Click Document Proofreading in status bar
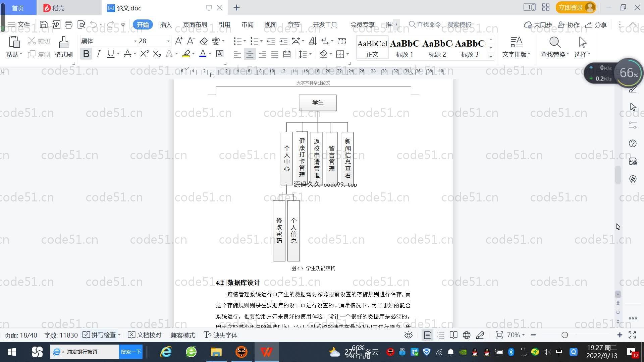 click(145, 335)
